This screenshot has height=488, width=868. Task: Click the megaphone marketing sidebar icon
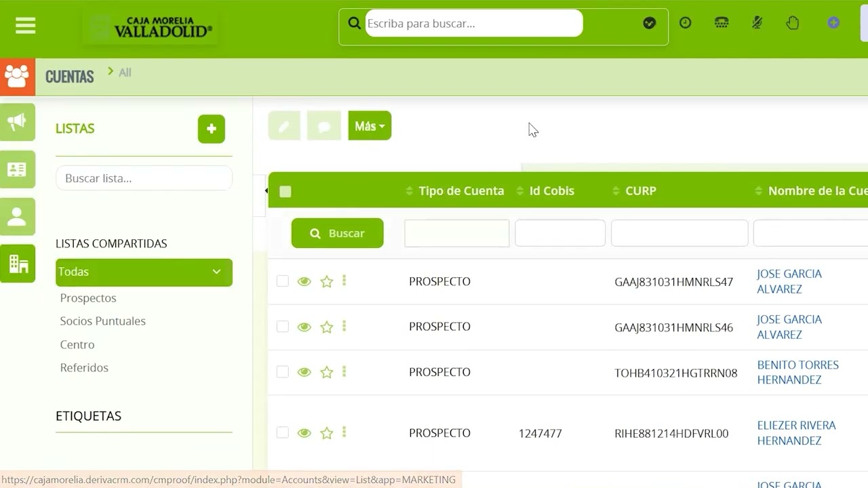pyautogui.click(x=17, y=122)
